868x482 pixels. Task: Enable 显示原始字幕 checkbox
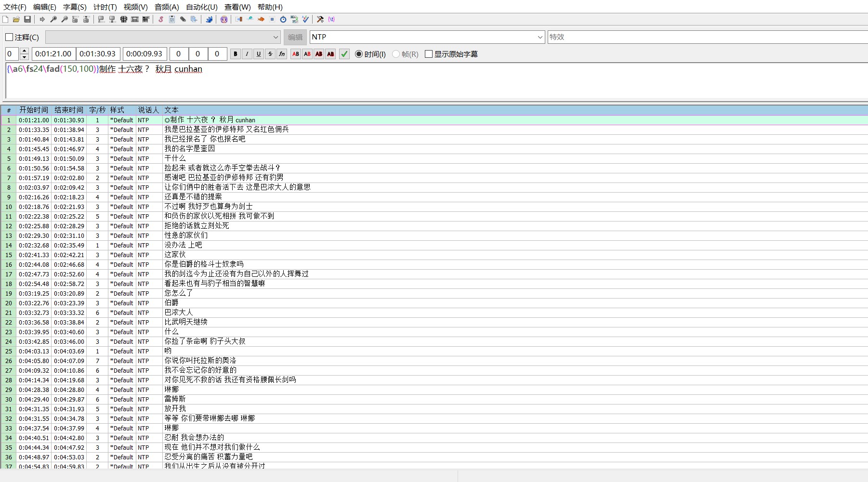[x=429, y=54]
